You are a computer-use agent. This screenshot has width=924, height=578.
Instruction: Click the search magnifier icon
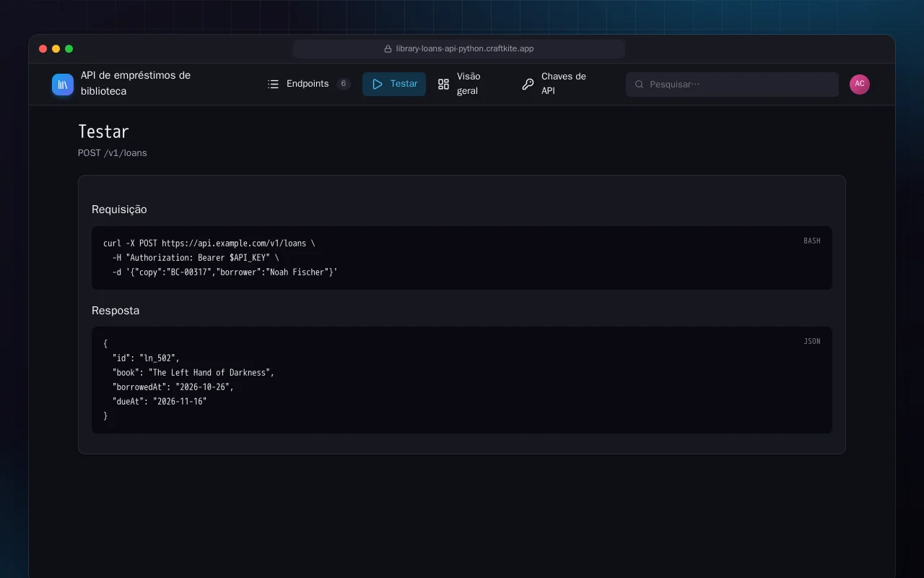point(639,85)
